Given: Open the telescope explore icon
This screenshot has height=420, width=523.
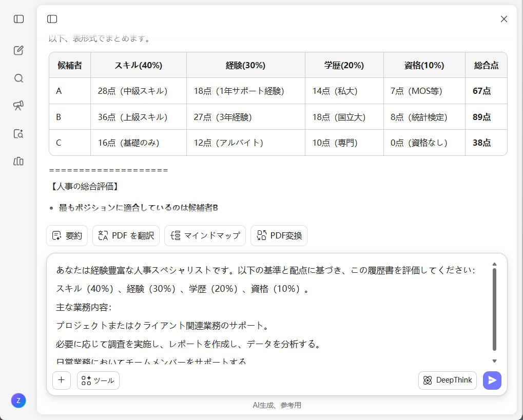Looking at the screenshot, I should point(18,106).
